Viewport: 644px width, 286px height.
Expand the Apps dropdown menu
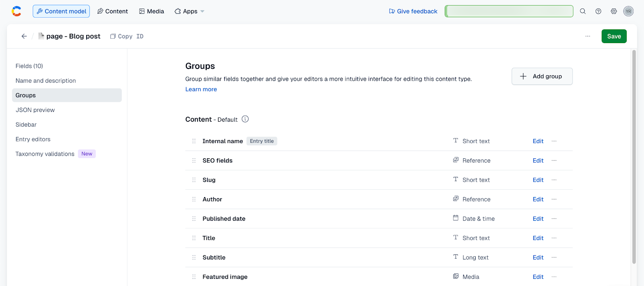(190, 11)
